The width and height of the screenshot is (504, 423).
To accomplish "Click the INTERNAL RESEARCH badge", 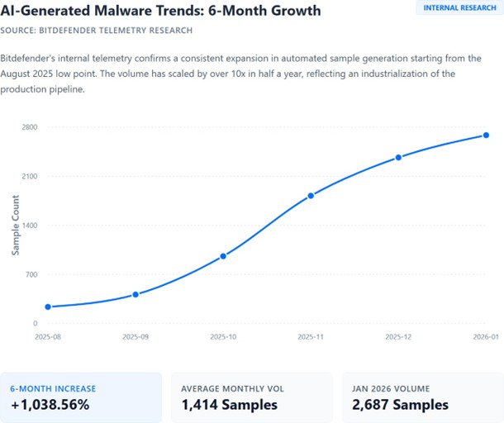I will point(459,7).
